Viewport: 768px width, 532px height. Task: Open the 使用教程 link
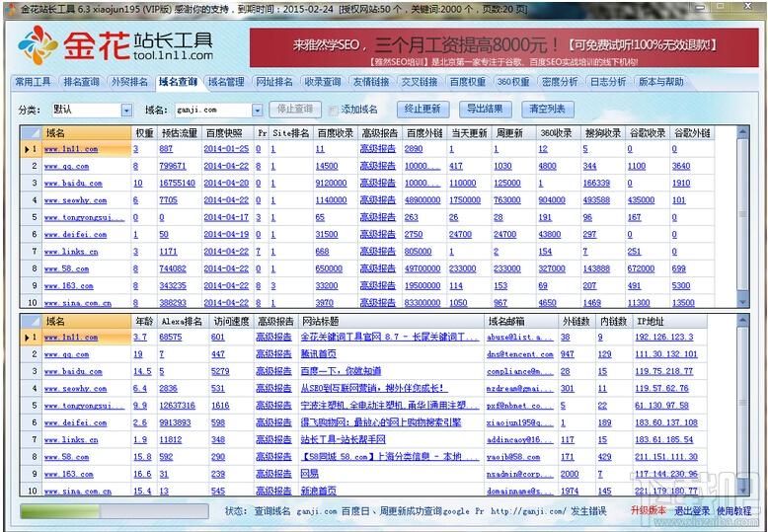[x=733, y=511]
